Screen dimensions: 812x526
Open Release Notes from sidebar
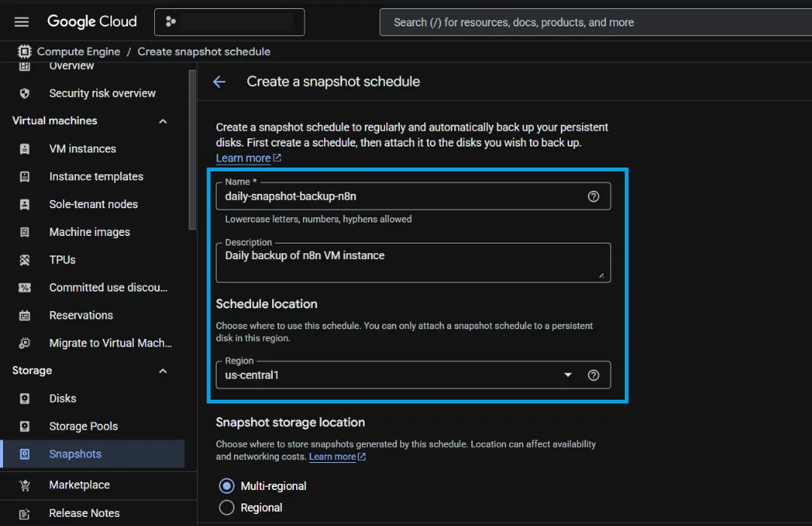[x=84, y=513]
